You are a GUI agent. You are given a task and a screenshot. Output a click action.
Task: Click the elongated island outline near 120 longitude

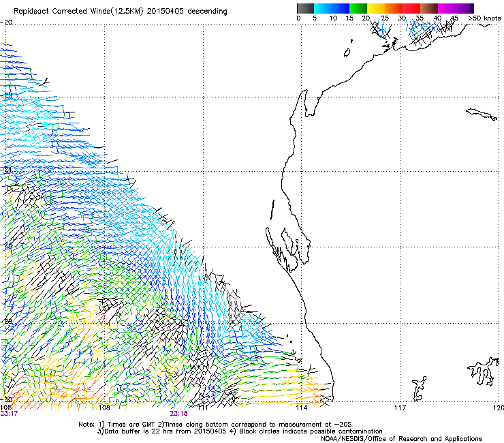tap(482, 114)
